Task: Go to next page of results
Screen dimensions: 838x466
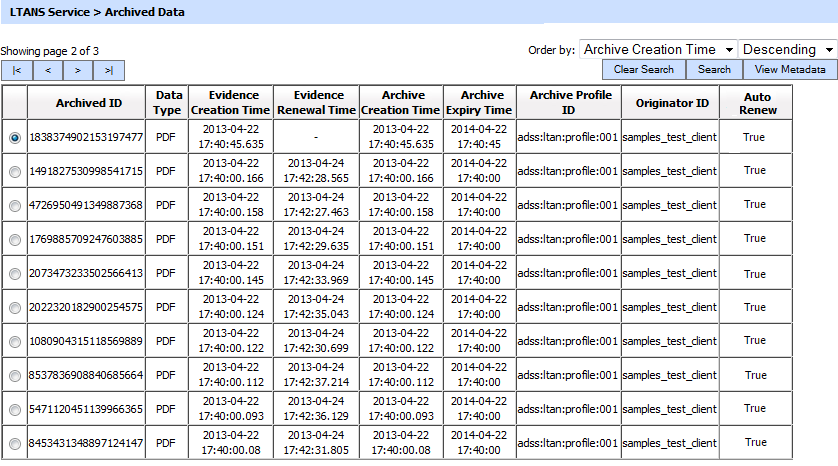Action: (77, 70)
